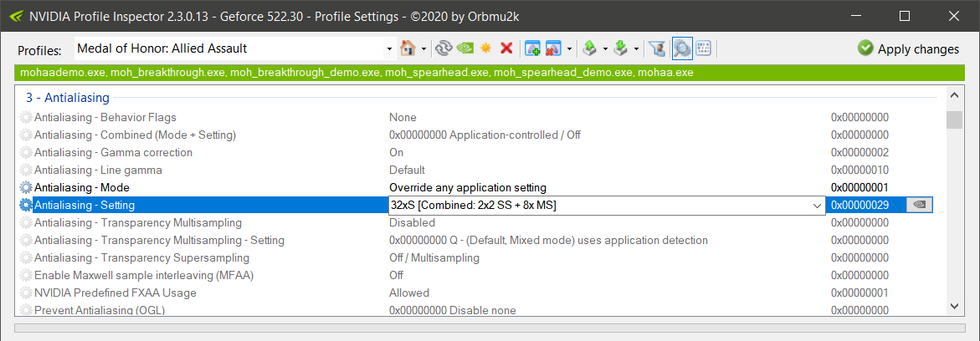980x341 pixels.
Task: Reset Antialiasing Setting via small NVIDIA button
Action: pyautogui.click(x=920, y=204)
